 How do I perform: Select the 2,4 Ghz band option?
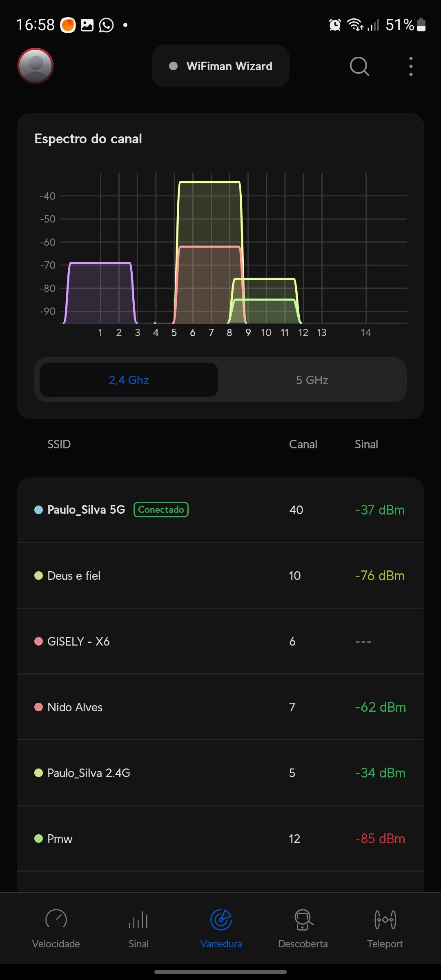point(129,380)
